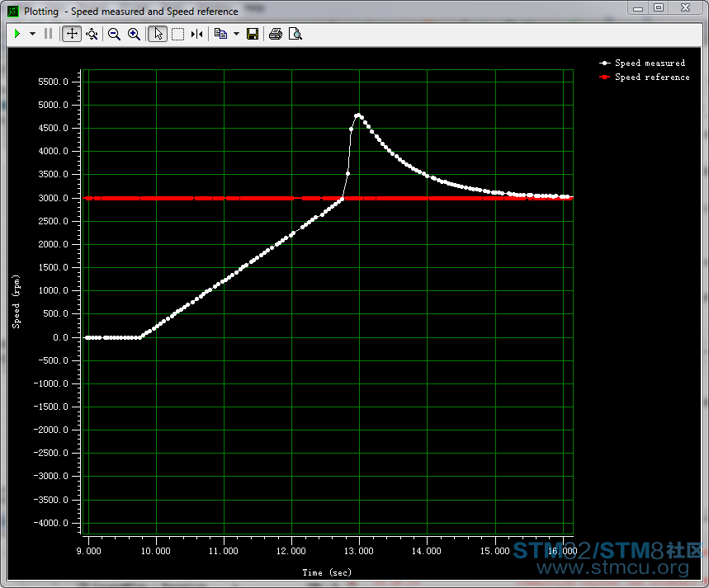Click the red Speed reference legend marker
The width and height of the screenshot is (709, 588).
[x=605, y=77]
